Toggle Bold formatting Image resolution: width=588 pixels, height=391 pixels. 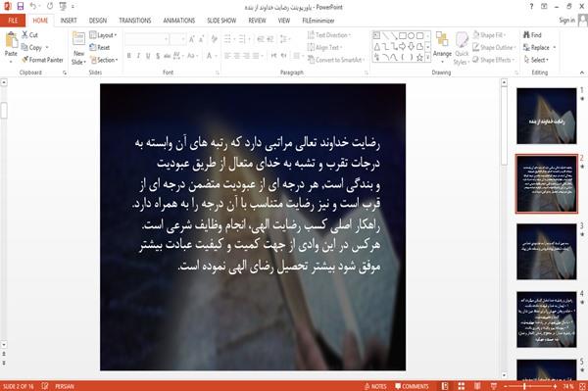tap(129, 56)
